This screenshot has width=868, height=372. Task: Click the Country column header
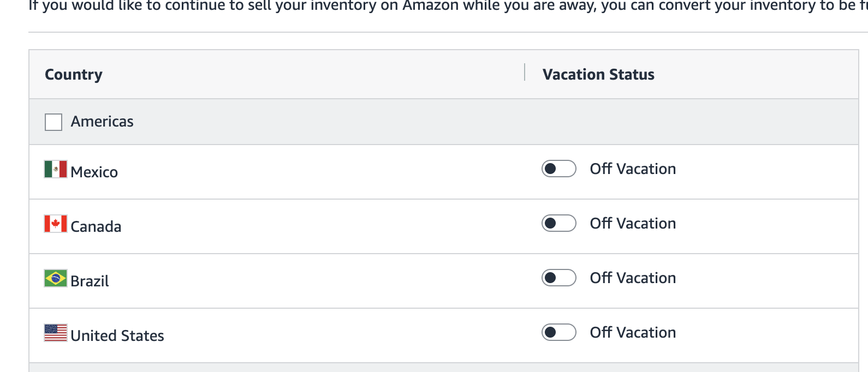[74, 74]
